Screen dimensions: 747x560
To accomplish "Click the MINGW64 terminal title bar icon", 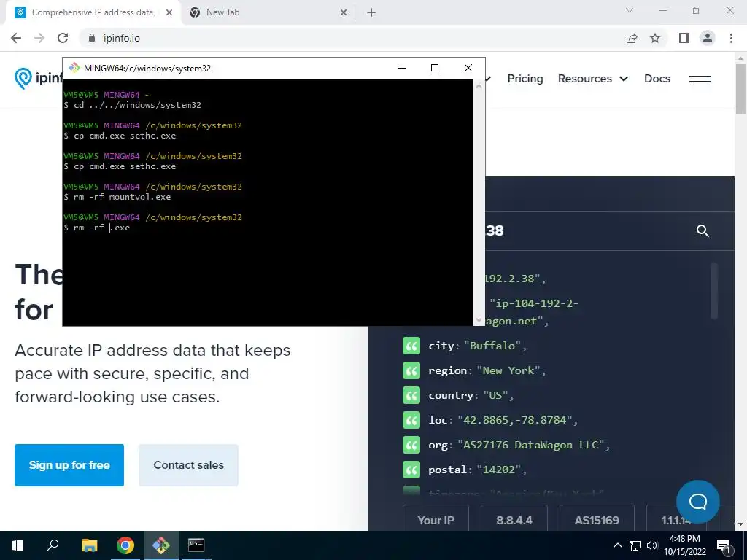I will click(x=74, y=68).
